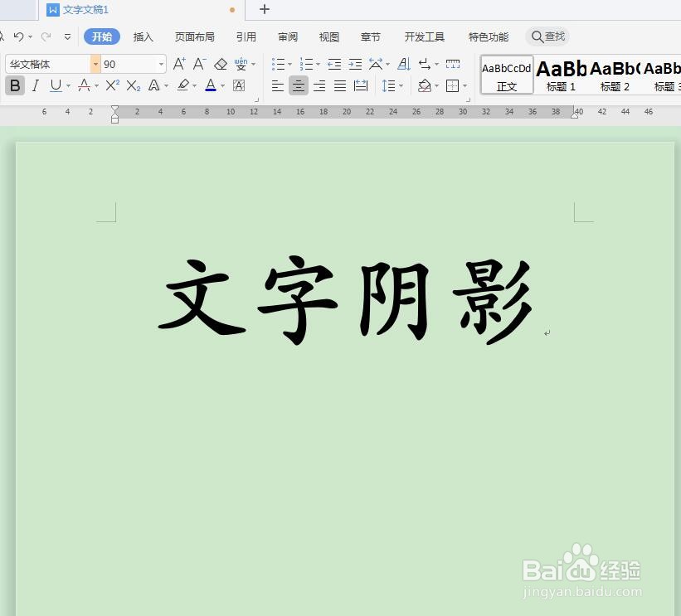Open the phonetic guide (wén) tool
Image resolution: width=681 pixels, height=616 pixels.
pyautogui.click(x=241, y=64)
